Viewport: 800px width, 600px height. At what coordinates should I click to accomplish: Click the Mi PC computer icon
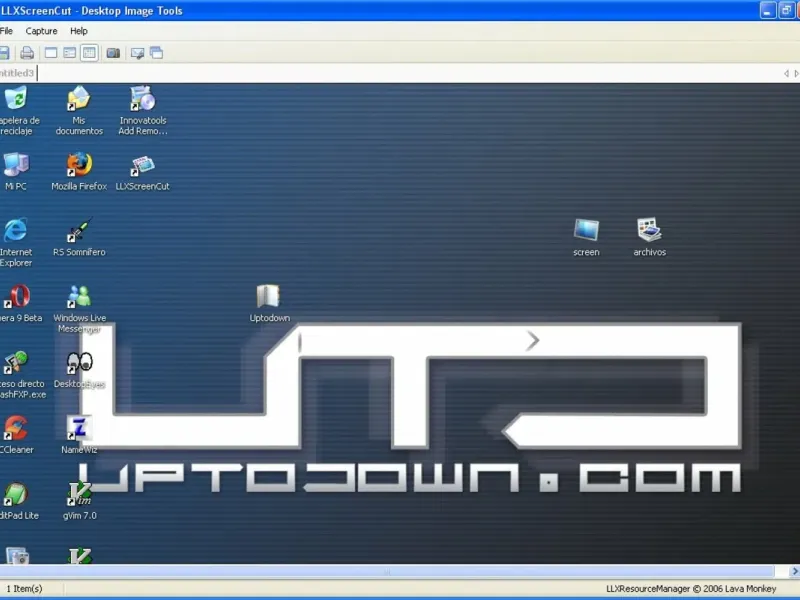click(x=16, y=164)
